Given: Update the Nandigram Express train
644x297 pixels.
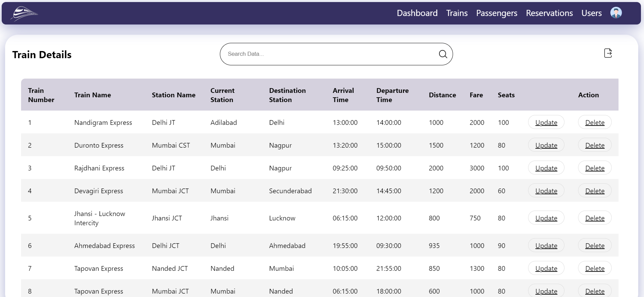Looking at the screenshot, I should (546, 122).
